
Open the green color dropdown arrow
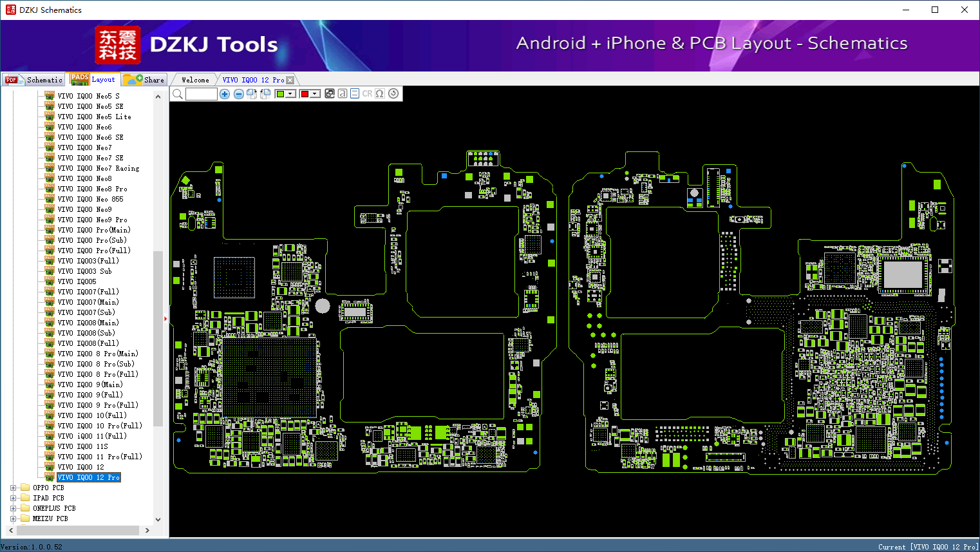coord(291,94)
